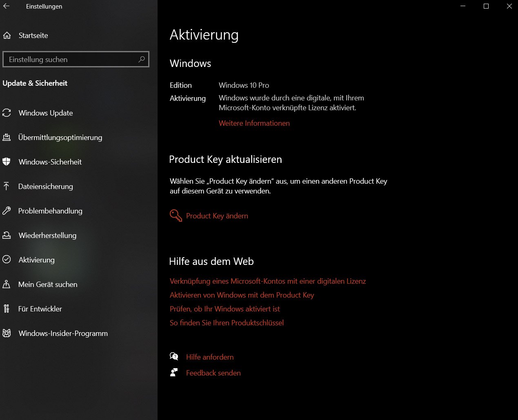This screenshot has width=518, height=420.
Task: Click the Product Key ändern link
Action: tap(217, 216)
